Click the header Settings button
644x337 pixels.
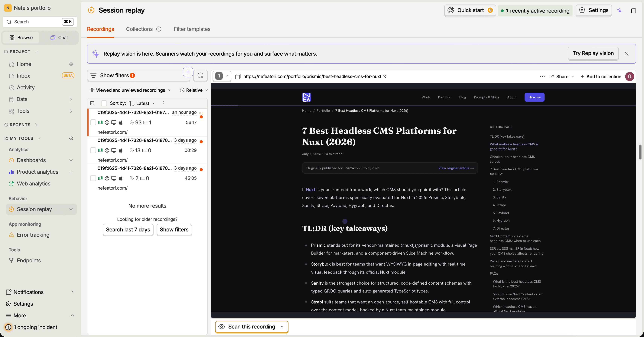[x=594, y=10]
